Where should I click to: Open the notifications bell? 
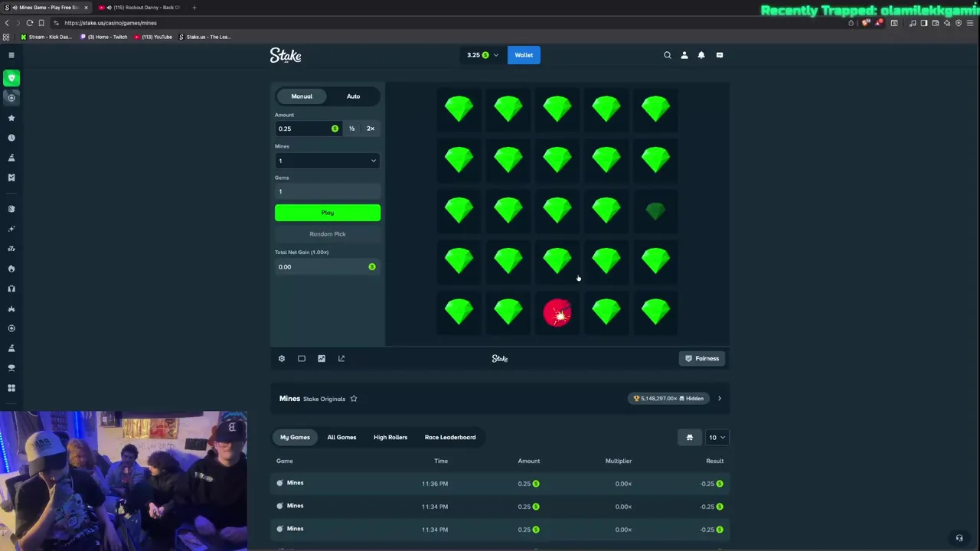pos(701,55)
